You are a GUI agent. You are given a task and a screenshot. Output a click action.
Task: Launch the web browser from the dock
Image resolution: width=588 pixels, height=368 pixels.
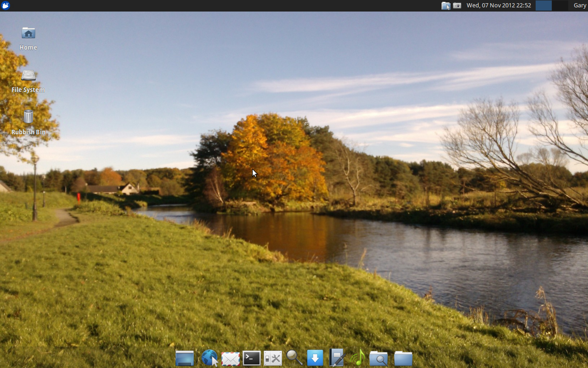[209, 358]
